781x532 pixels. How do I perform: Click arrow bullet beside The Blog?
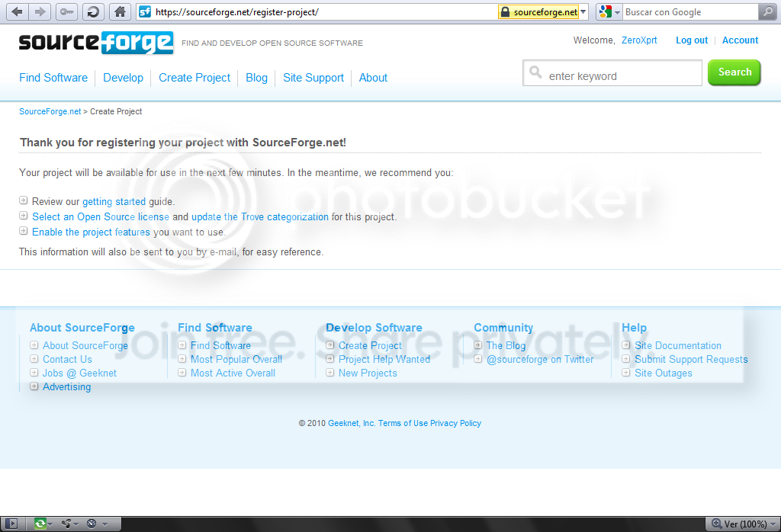(477, 345)
